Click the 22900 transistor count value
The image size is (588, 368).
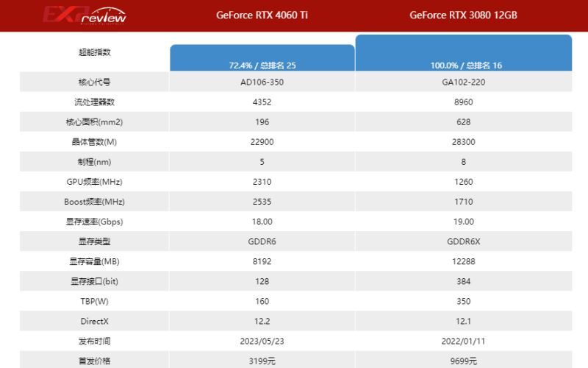pyautogui.click(x=262, y=141)
